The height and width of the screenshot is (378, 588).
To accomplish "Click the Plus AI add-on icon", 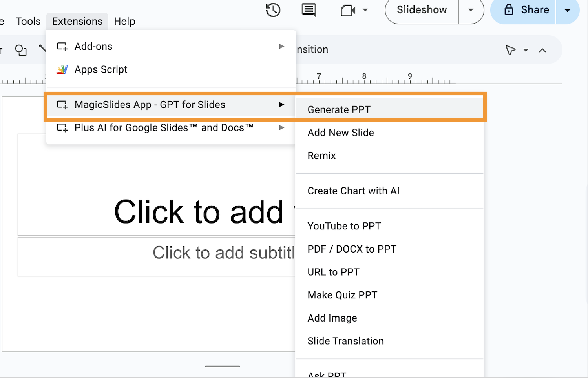I will point(62,128).
